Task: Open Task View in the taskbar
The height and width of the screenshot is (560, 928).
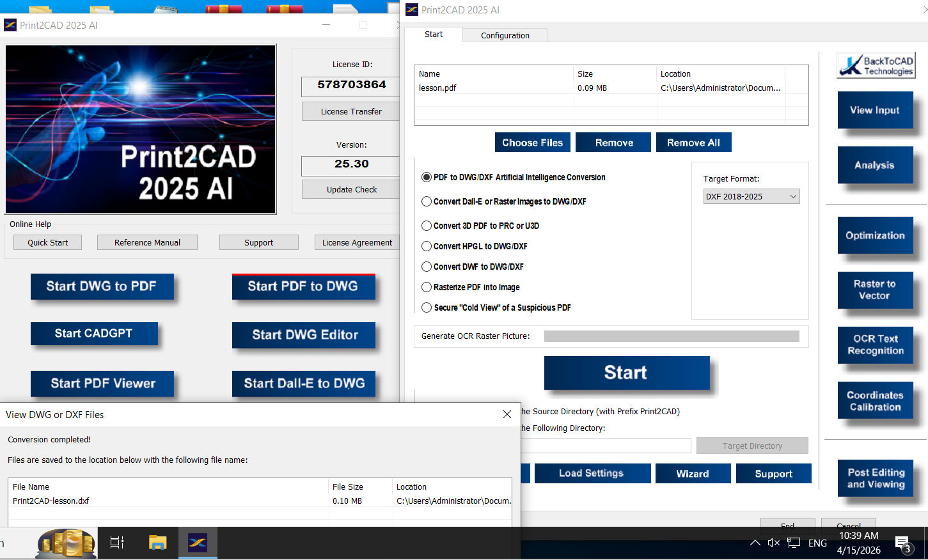Action: click(117, 543)
